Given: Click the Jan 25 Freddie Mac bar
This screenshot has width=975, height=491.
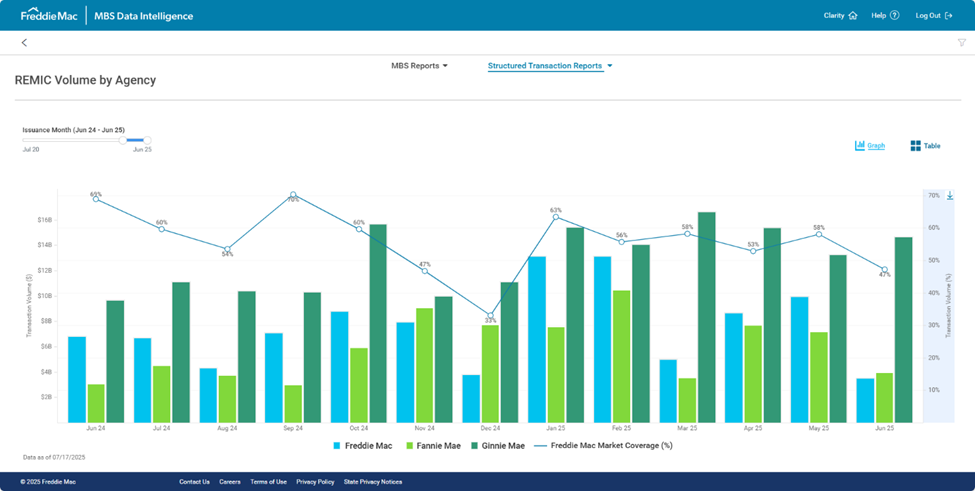Looking at the screenshot, I should pyautogui.click(x=537, y=339).
